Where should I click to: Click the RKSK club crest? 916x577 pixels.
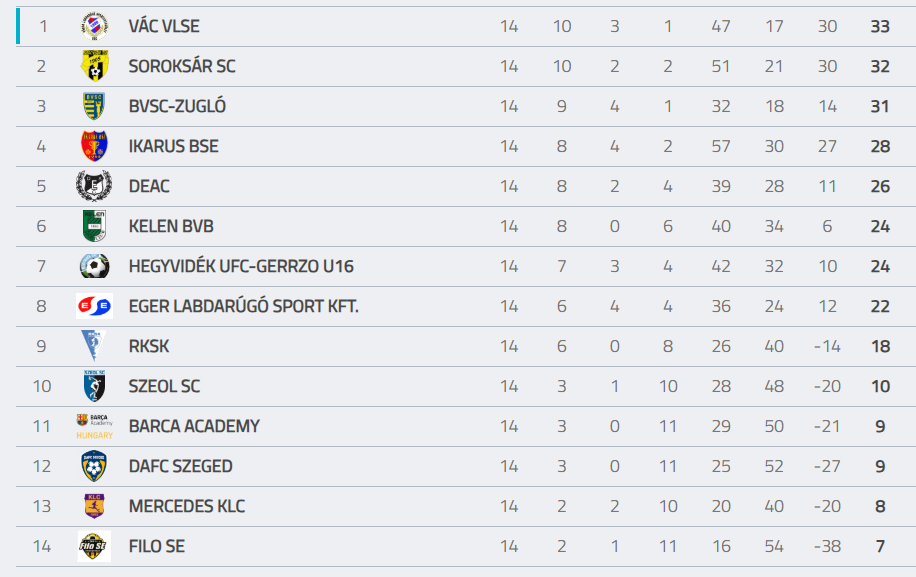(x=94, y=346)
